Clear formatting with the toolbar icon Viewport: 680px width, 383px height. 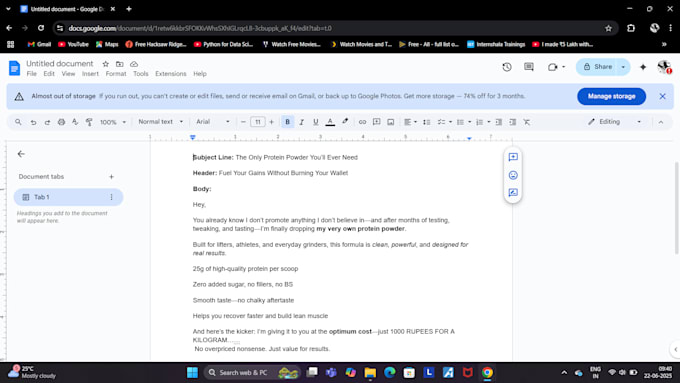point(526,122)
